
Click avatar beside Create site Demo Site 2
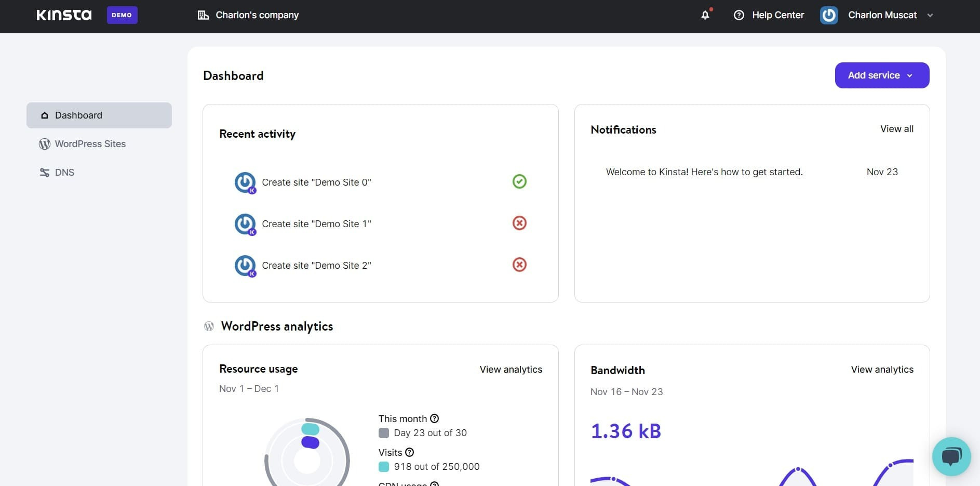coord(245,266)
